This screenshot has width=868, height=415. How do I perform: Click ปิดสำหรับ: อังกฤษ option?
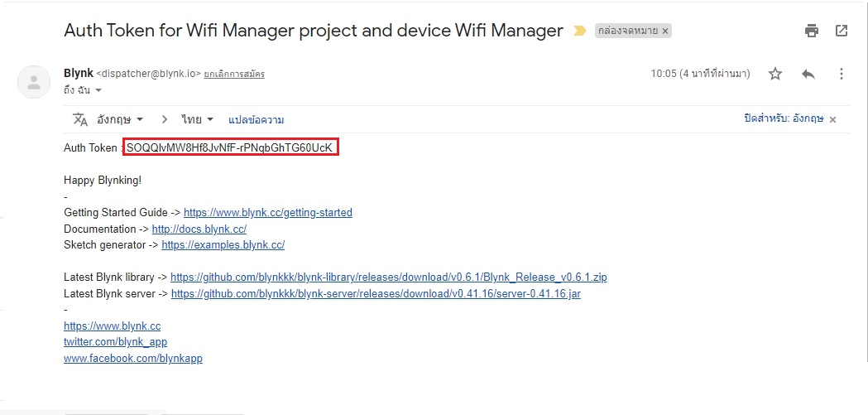[x=784, y=118]
